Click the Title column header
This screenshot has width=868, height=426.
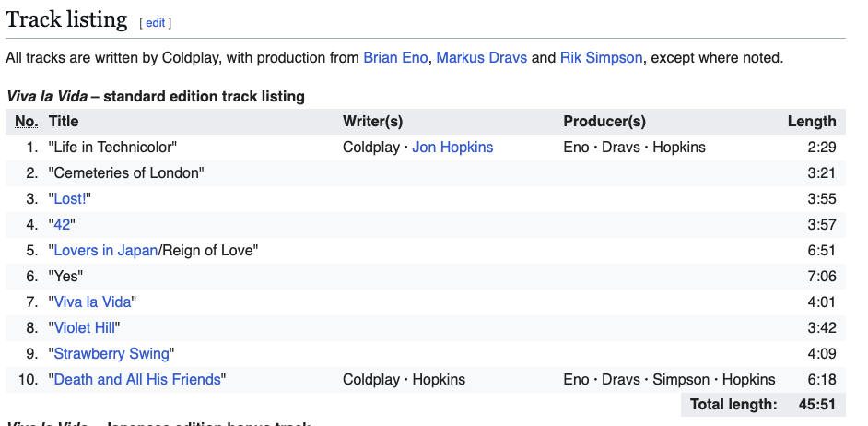pos(63,122)
